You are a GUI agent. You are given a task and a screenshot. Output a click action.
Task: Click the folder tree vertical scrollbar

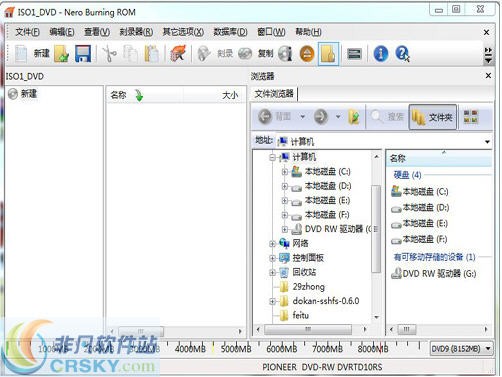click(x=376, y=228)
